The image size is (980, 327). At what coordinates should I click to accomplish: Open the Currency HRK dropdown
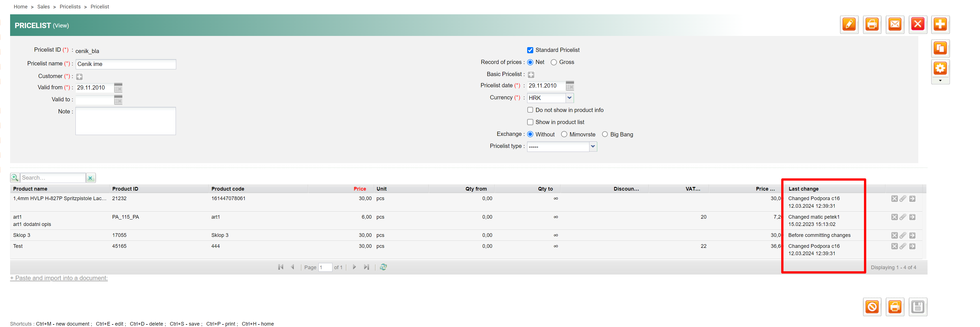pyautogui.click(x=569, y=98)
